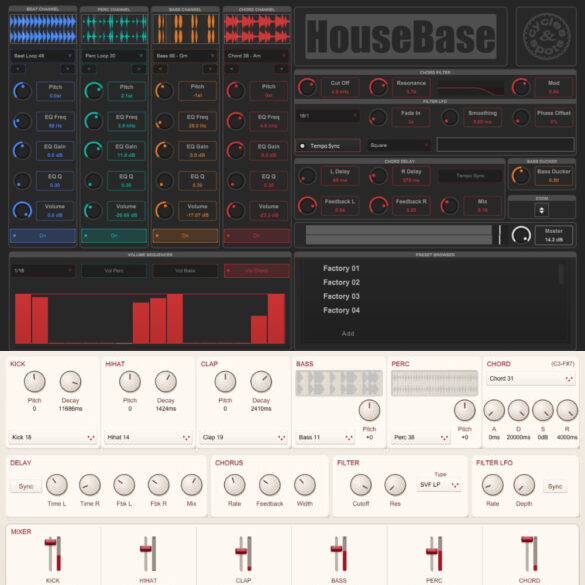The image size is (585, 585).
Task: Click the Perc channel Pitch knob
Action: tap(94, 91)
